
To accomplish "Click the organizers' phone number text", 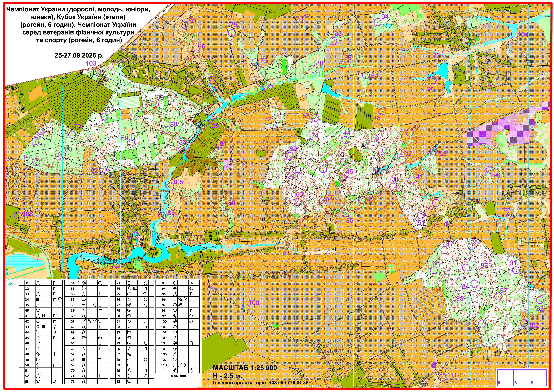I will click(260, 383).
